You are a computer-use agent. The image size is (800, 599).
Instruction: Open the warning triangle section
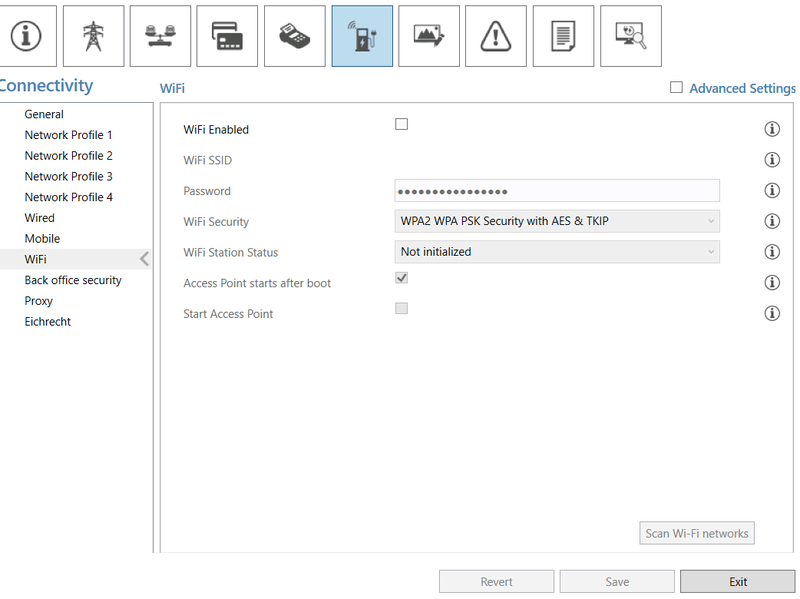tap(496, 36)
